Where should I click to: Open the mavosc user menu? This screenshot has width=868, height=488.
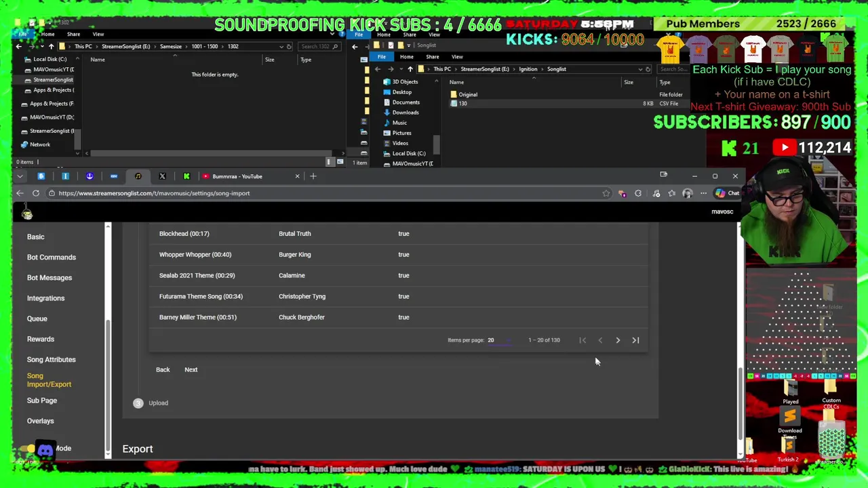722,211
